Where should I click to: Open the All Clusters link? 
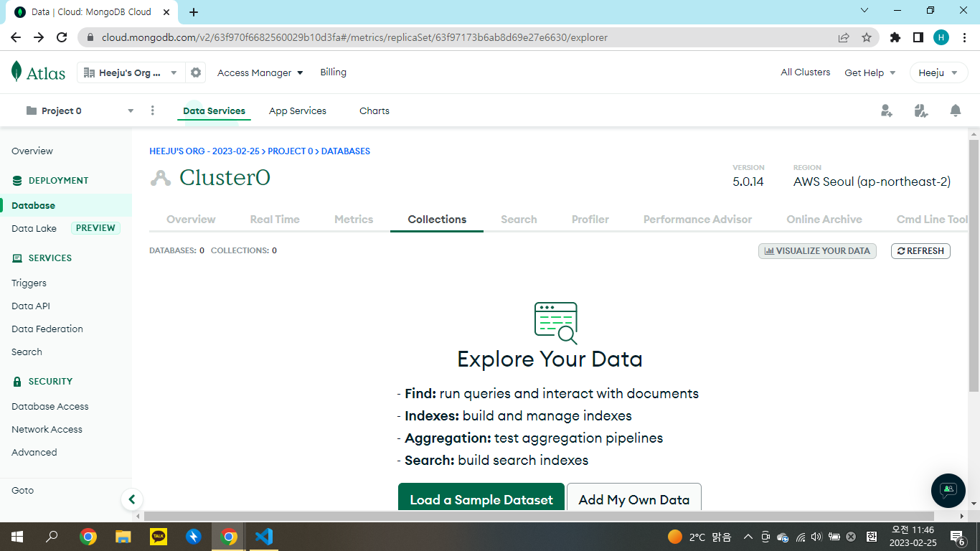coord(806,72)
